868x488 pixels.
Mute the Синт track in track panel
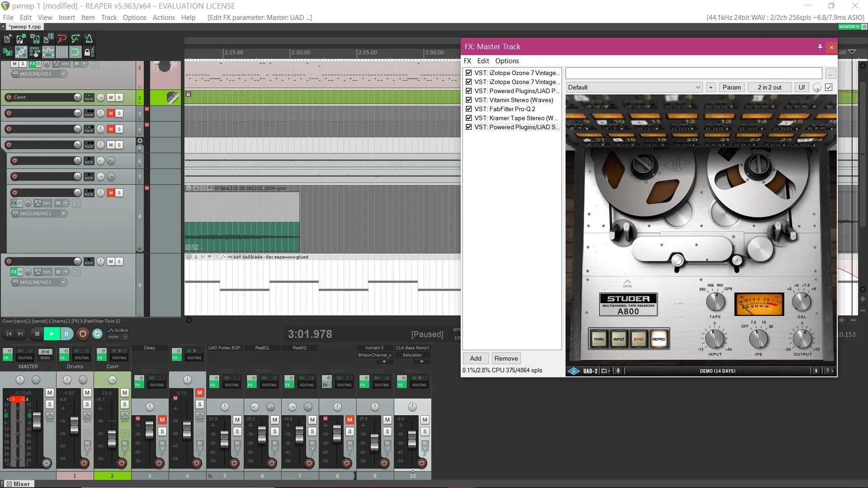(x=111, y=97)
